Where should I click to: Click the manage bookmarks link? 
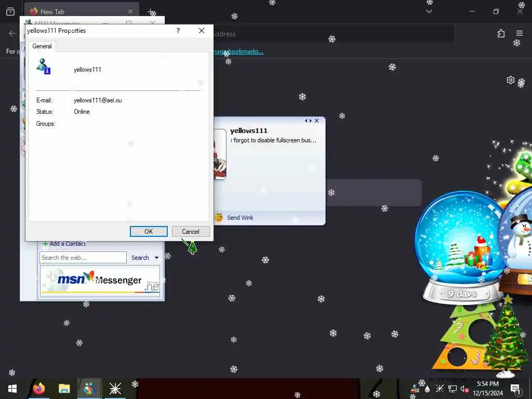click(238, 51)
